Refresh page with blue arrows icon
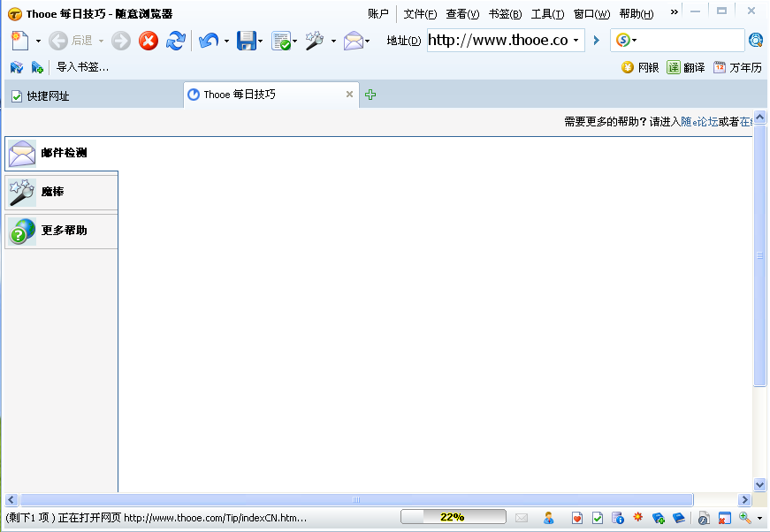Image resolution: width=770 pixels, height=532 pixels. coord(176,41)
